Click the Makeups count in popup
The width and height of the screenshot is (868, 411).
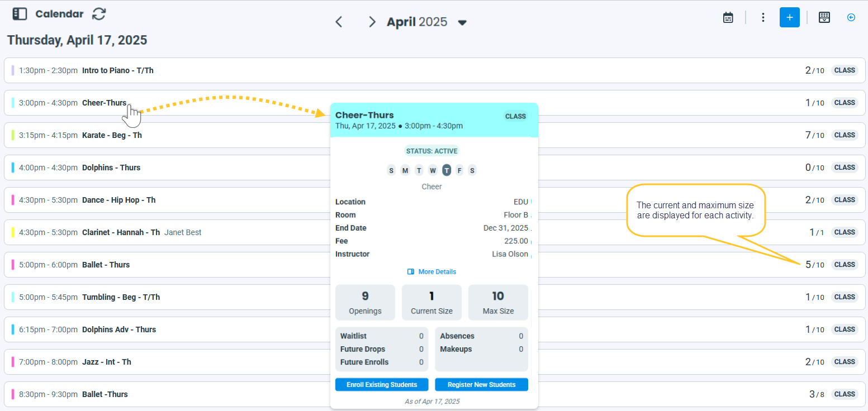coord(521,349)
